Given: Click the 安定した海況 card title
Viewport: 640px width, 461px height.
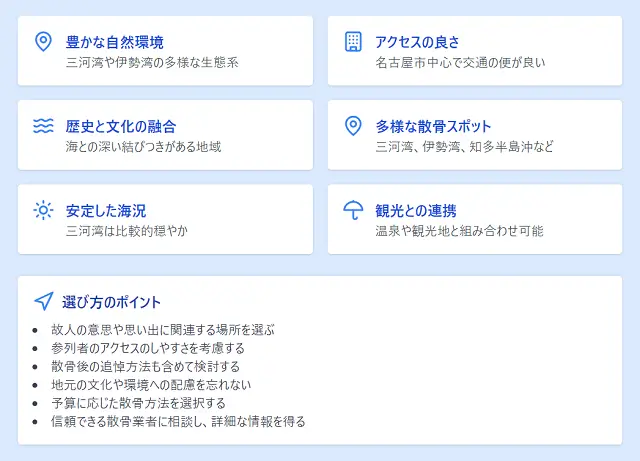Looking at the screenshot, I should click(106, 210).
